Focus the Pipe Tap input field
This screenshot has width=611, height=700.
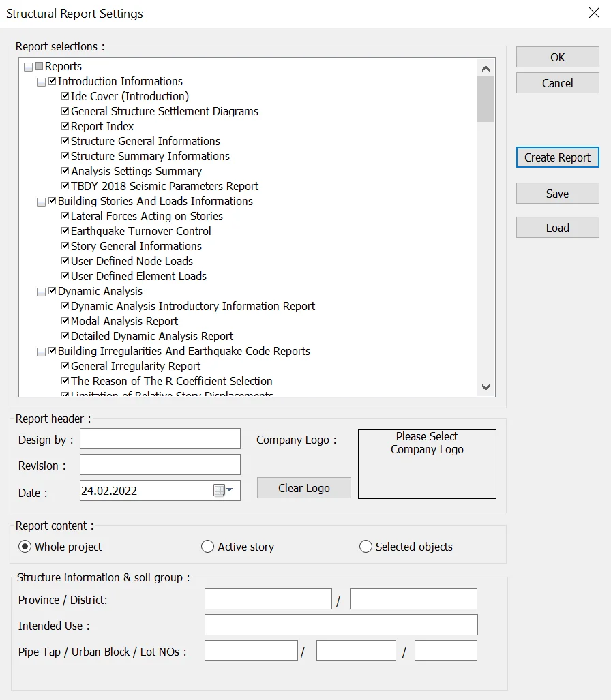pos(252,651)
